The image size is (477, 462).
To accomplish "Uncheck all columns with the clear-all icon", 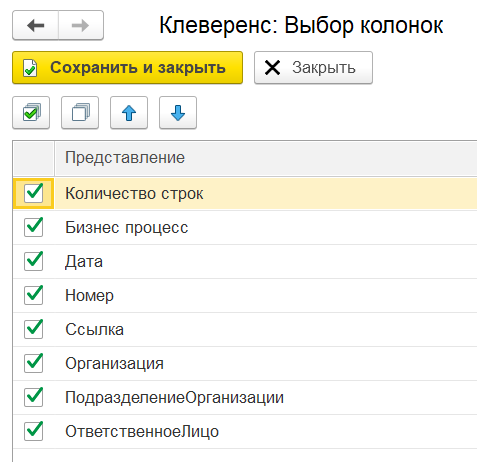I will (x=80, y=113).
